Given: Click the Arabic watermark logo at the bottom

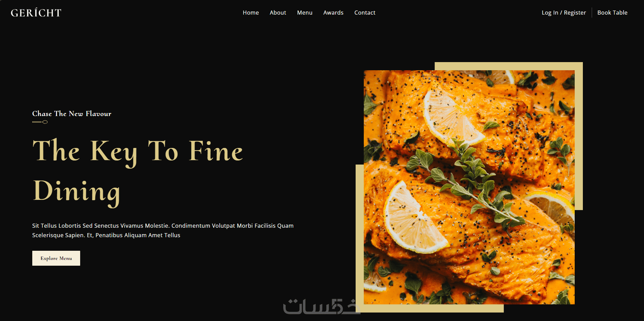Looking at the screenshot, I should [x=322, y=306].
